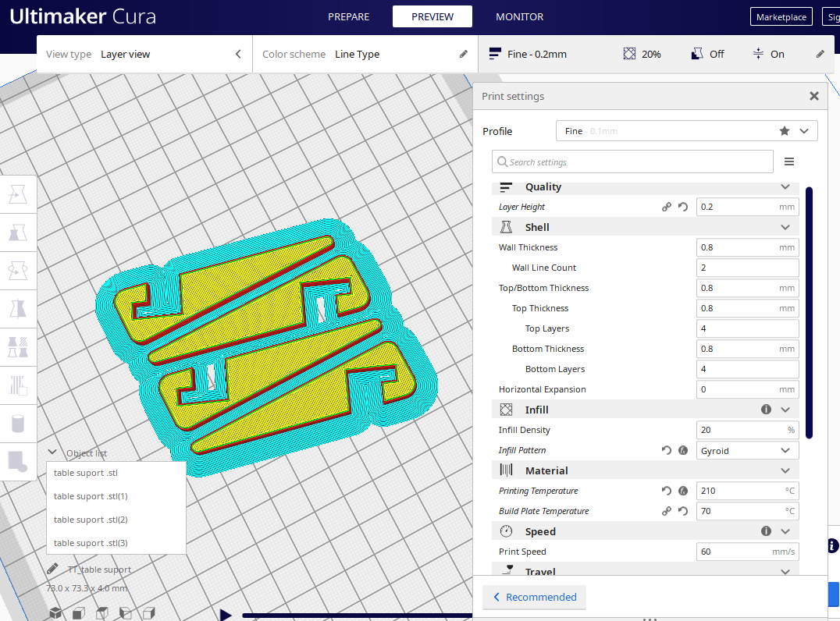Click the layer simulation progress slider
This screenshot has height=621, width=840.
click(x=358, y=615)
